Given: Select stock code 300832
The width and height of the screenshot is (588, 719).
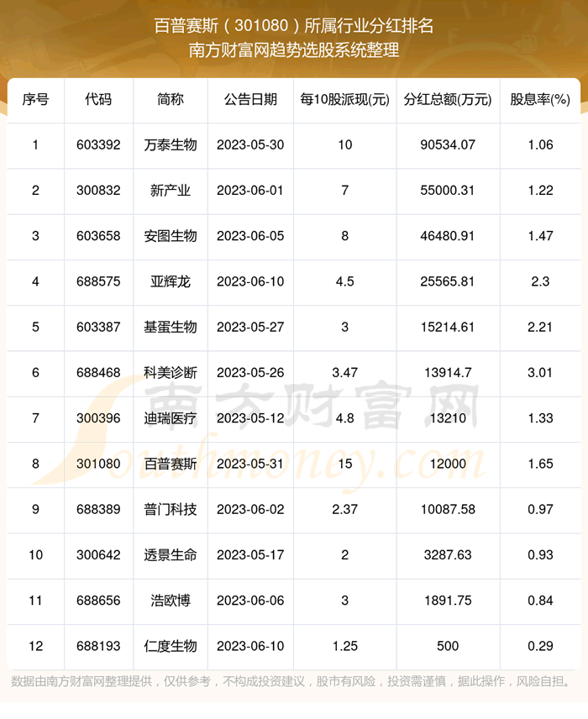Looking at the screenshot, I should [x=97, y=191].
